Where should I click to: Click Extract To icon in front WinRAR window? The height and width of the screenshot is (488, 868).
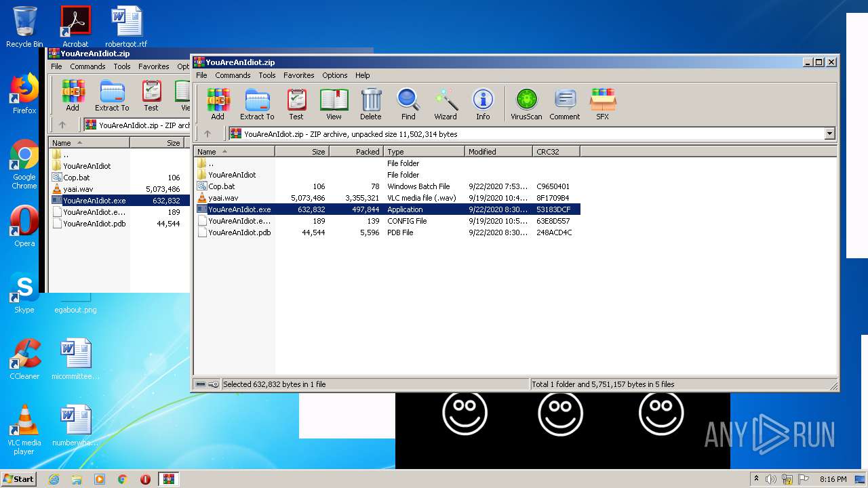tap(257, 104)
